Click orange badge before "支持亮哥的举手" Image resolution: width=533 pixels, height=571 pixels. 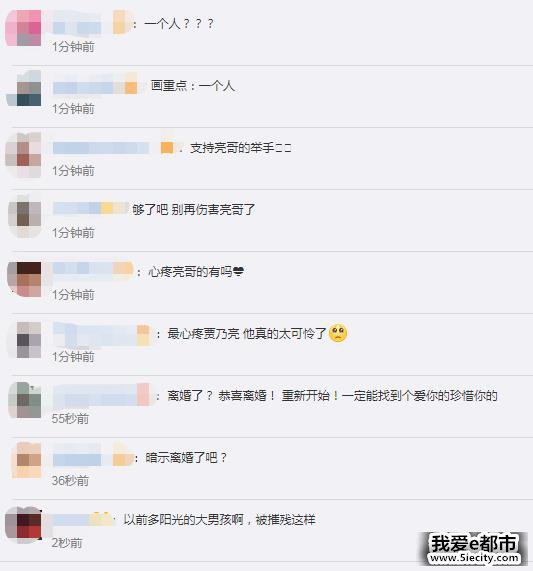(x=167, y=147)
